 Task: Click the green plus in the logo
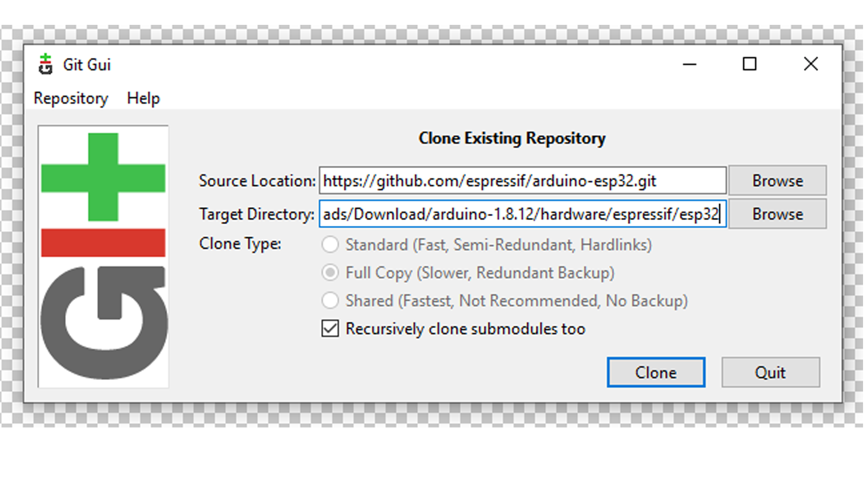click(x=103, y=177)
